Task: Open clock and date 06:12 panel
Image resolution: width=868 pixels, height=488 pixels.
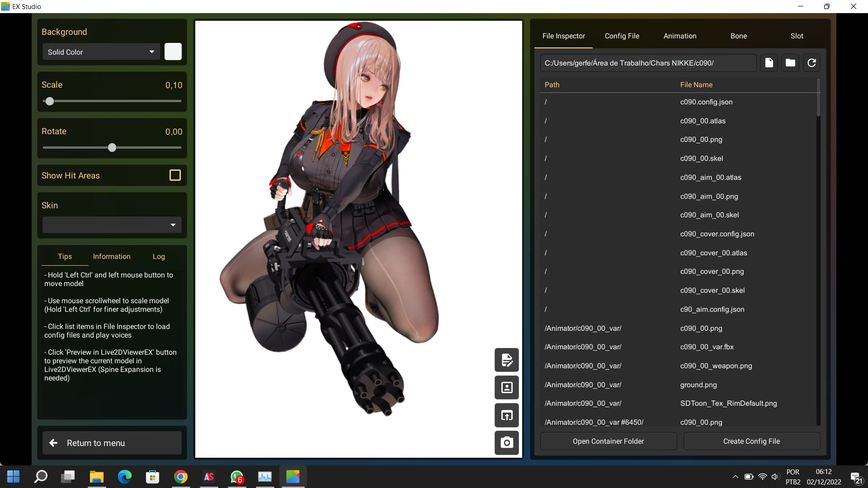Action: click(824, 477)
